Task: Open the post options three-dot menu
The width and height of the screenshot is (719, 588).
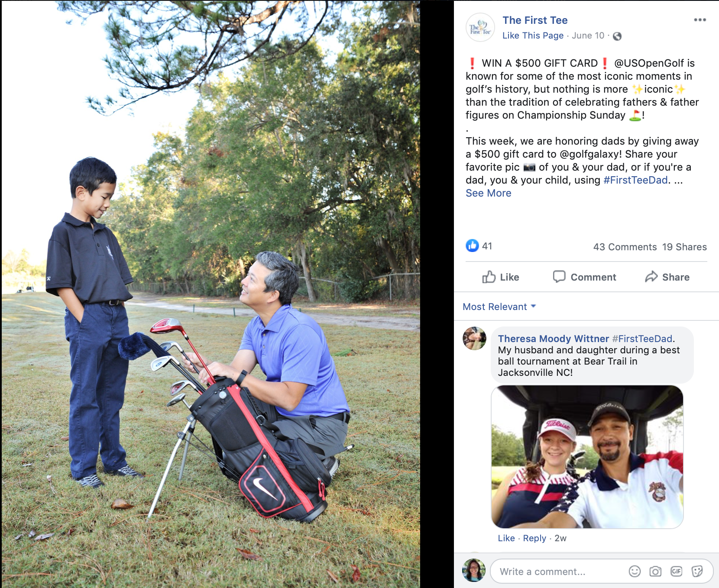Action: tap(700, 20)
